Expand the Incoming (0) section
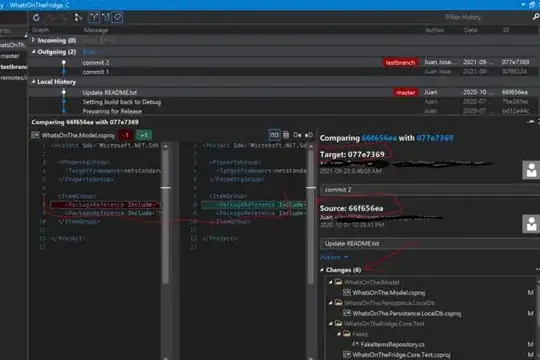Viewport: 540px width, 360px height. (x=33, y=40)
